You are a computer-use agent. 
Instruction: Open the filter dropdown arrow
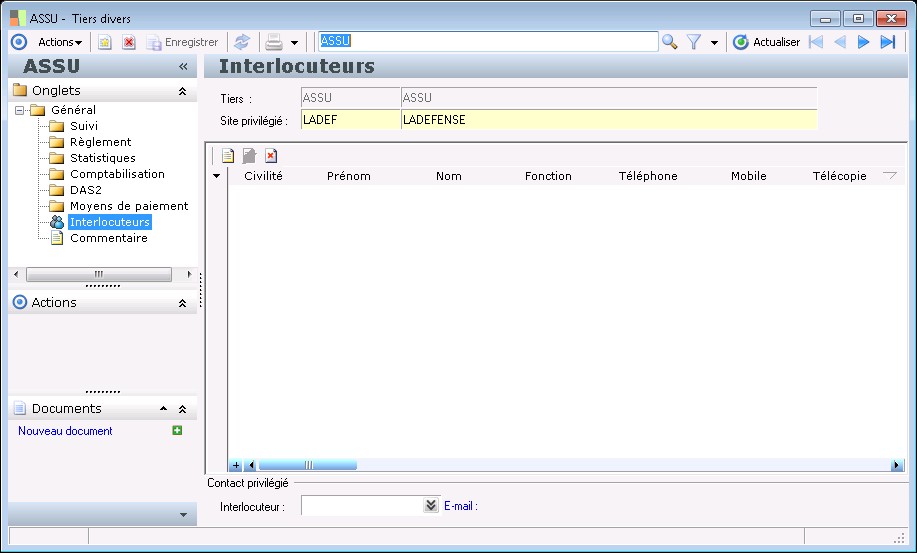(714, 43)
